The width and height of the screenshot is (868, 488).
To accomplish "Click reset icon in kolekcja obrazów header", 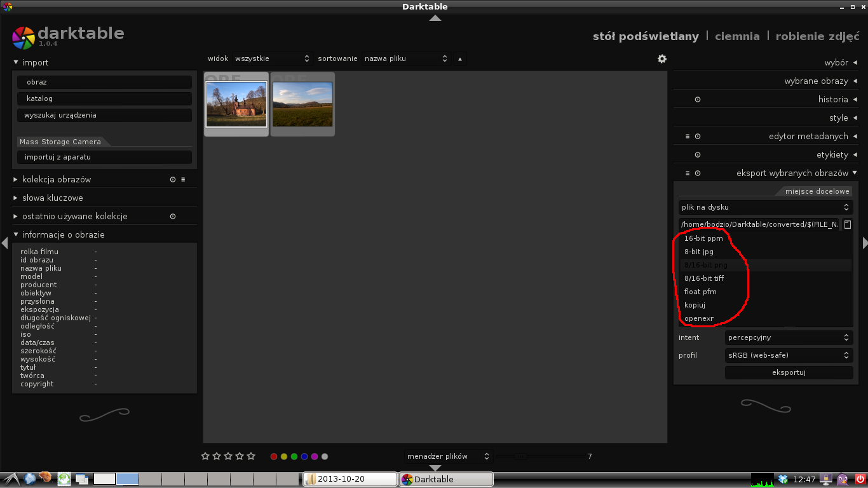I will [173, 180].
